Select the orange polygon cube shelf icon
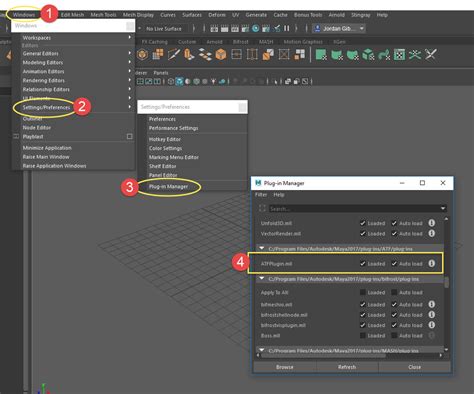474x394 pixels. click(221, 54)
